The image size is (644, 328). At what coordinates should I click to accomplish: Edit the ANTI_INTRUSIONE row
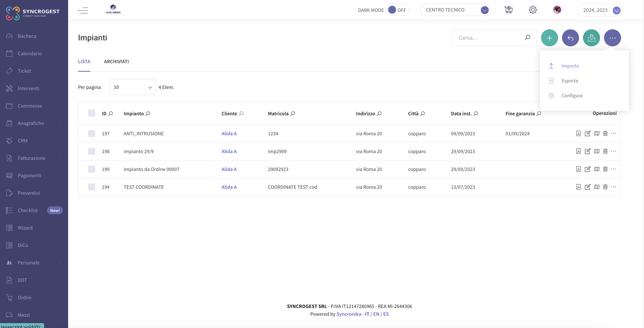coord(587,133)
